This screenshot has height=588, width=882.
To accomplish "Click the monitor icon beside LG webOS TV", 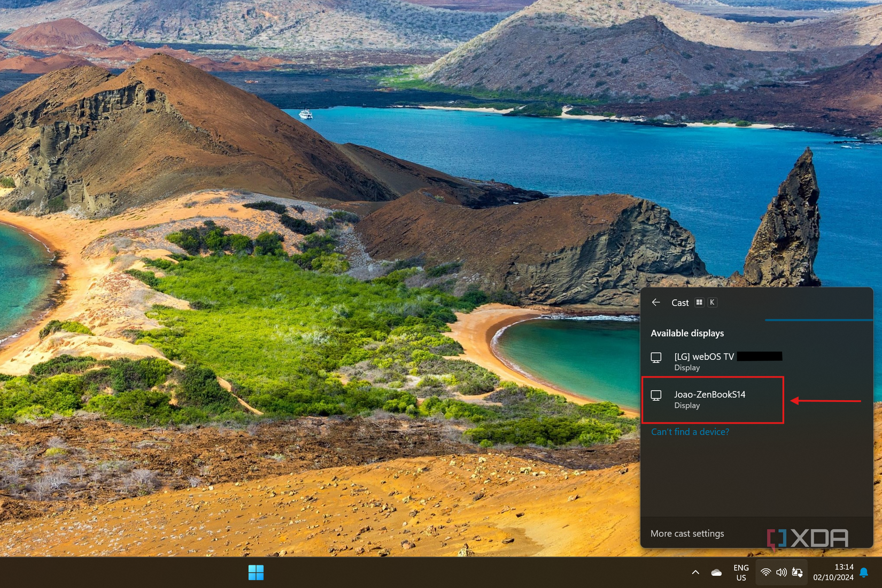I will click(656, 358).
